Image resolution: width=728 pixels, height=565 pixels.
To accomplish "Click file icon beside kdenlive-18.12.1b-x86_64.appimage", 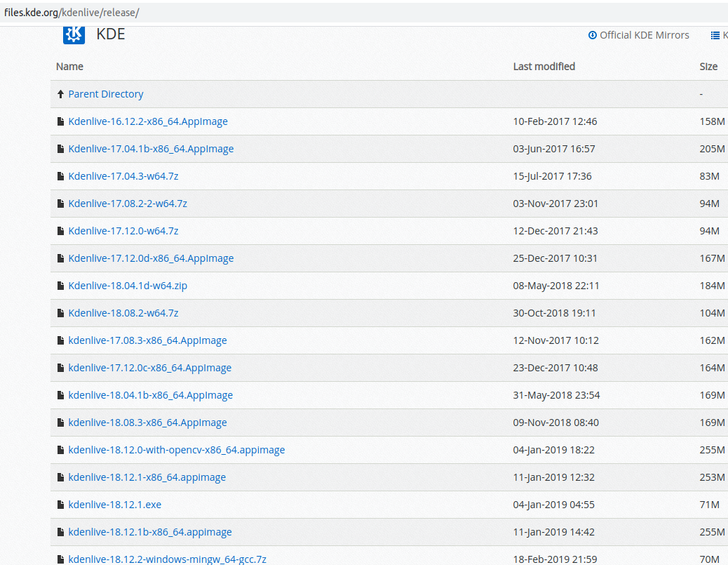I will point(60,533).
